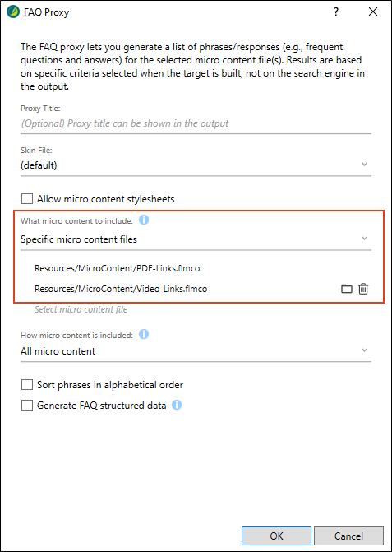Click Select micro content file placeholder
This screenshot has width=392, height=552.
[81, 309]
